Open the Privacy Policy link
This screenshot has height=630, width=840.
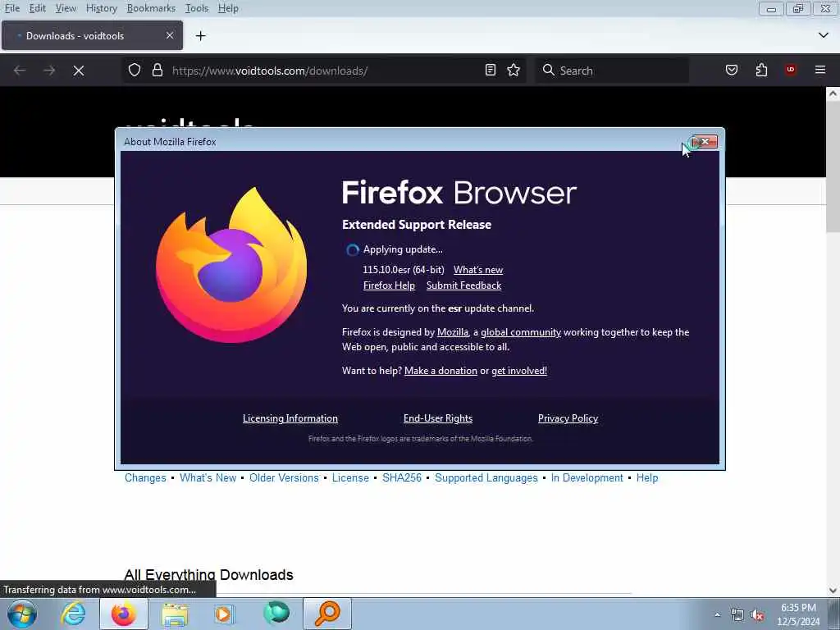point(568,418)
